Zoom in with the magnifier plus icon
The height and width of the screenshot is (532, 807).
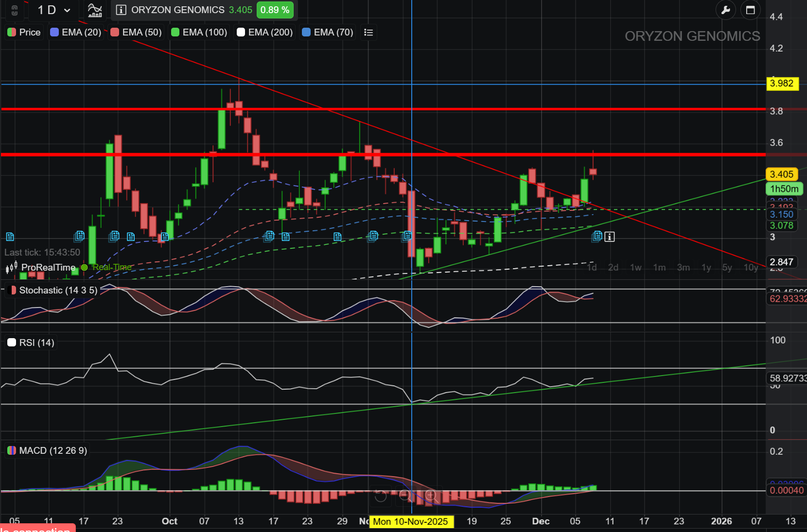(x=431, y=495)
